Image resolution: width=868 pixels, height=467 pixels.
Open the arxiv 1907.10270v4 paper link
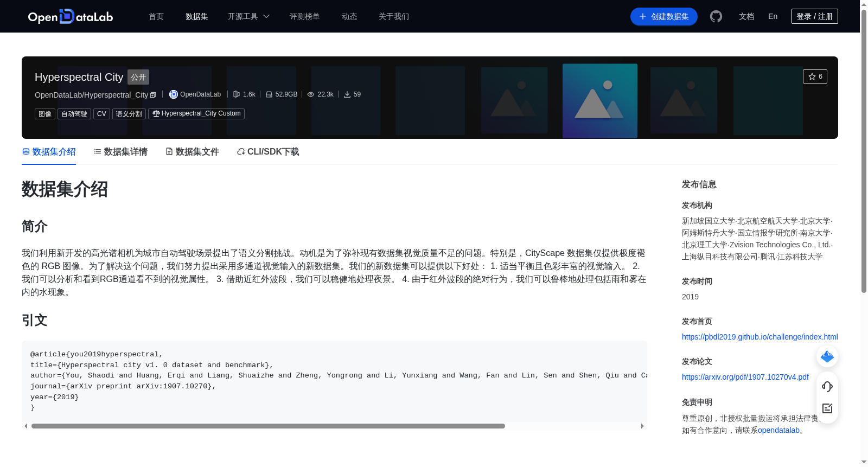click(745, 377)
